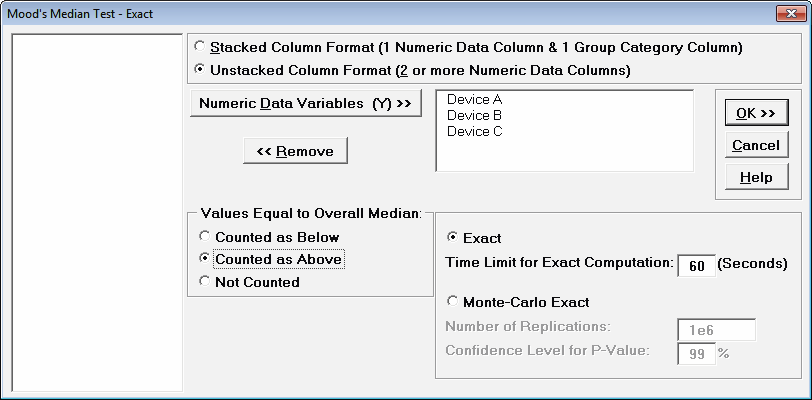Choose Counted as Below option
Image resolution: width=812 pixels, height=400 pixels.
click(206, 237)
